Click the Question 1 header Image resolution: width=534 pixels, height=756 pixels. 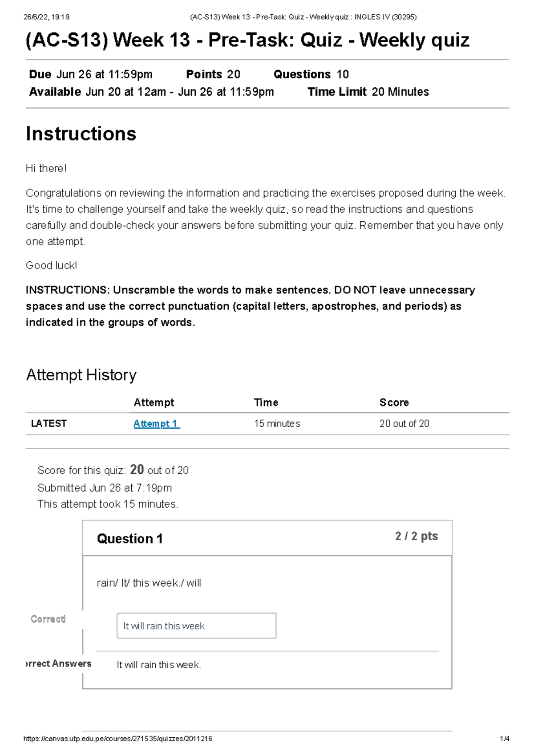click(x=129, y=539)
